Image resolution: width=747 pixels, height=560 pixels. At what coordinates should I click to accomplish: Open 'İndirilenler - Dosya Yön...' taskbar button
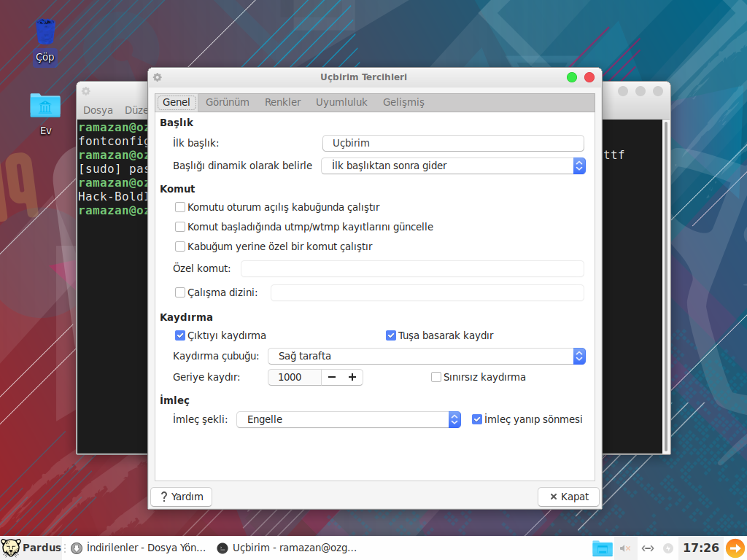click(x=138, y=548)
